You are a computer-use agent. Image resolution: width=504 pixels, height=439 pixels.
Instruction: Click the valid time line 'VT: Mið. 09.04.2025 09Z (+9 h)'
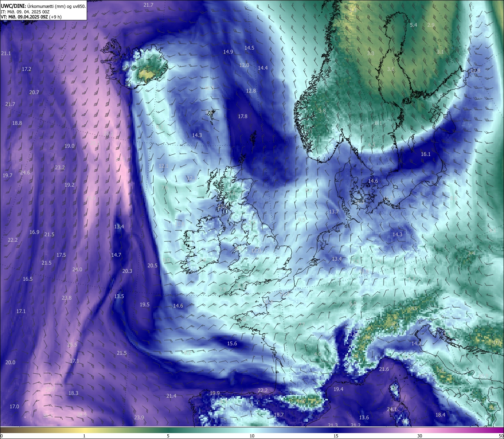tap(31, 17)
